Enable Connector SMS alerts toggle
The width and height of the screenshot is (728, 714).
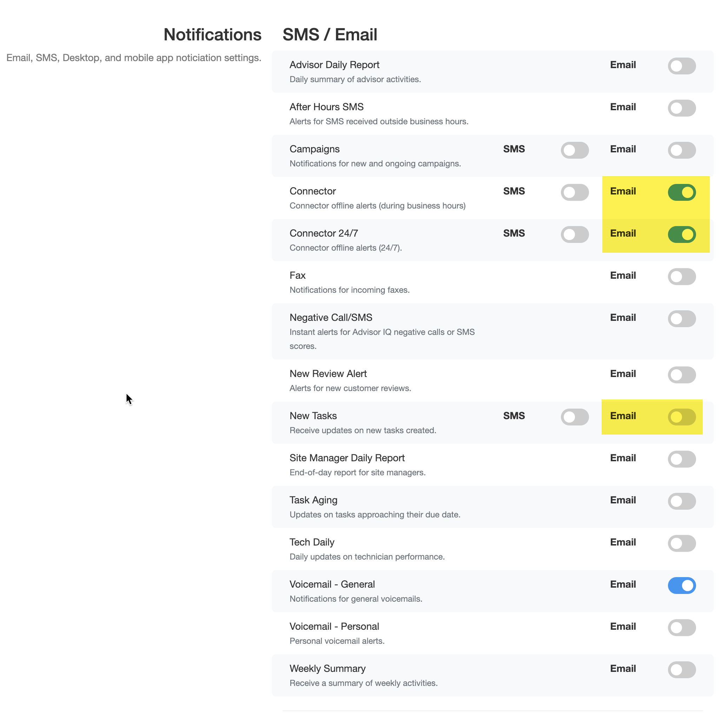(x=575, y=192)
